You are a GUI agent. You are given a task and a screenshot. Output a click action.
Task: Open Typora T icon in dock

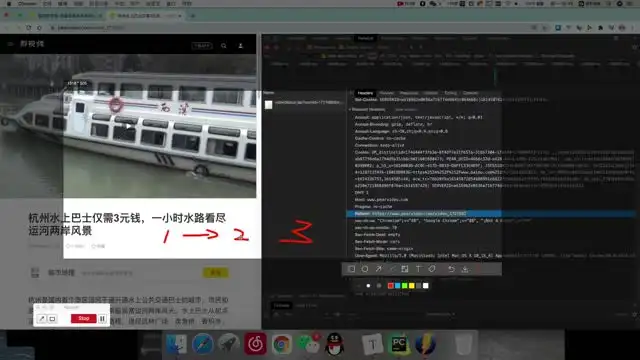[372, 344]
